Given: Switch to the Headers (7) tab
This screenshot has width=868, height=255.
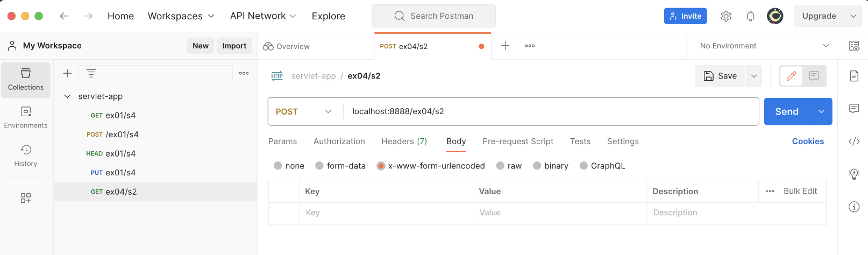Looking at the screenshot, I should (404, 141).
